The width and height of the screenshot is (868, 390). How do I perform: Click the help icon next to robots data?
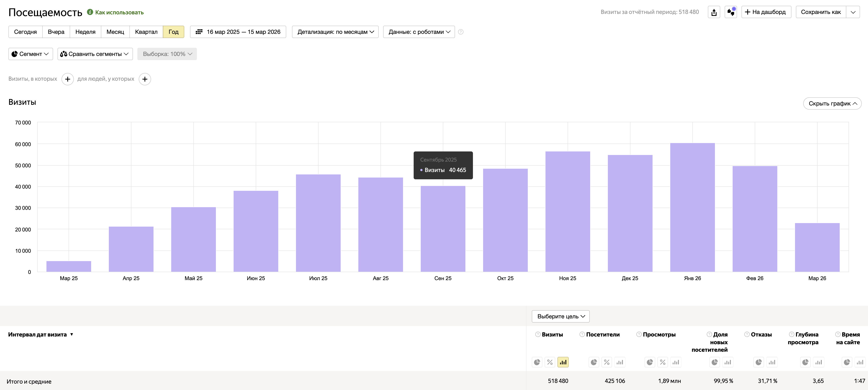click(x=461, y=32)
